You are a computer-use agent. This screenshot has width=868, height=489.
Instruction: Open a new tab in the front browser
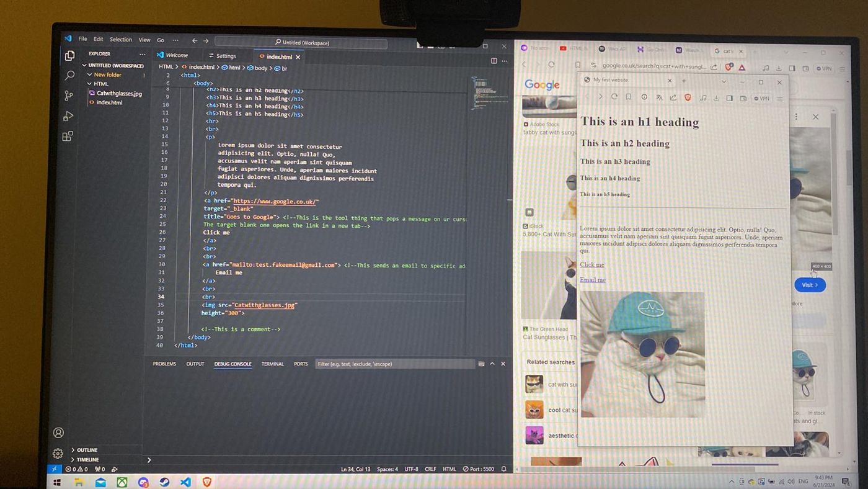coord(684,81)
